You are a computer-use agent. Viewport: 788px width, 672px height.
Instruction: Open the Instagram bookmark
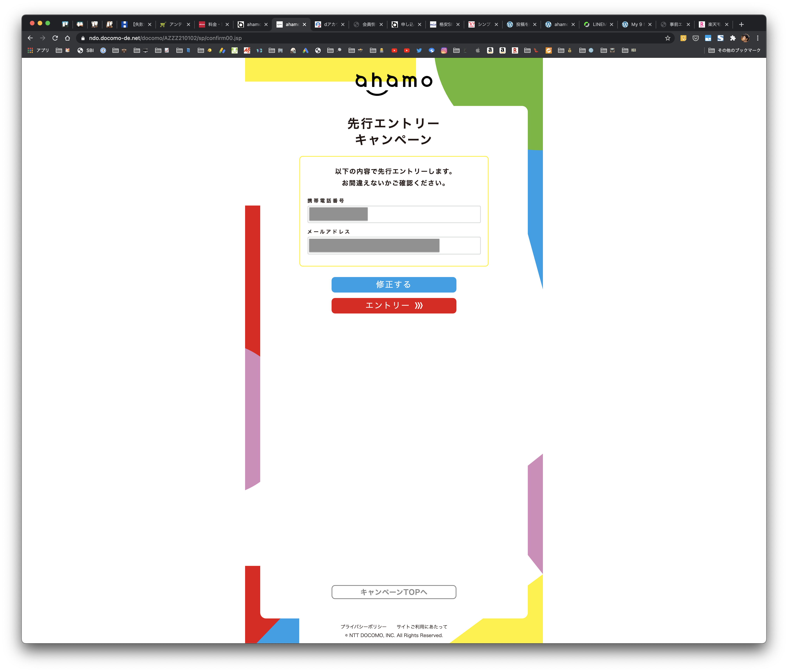(x=444, y=50)
